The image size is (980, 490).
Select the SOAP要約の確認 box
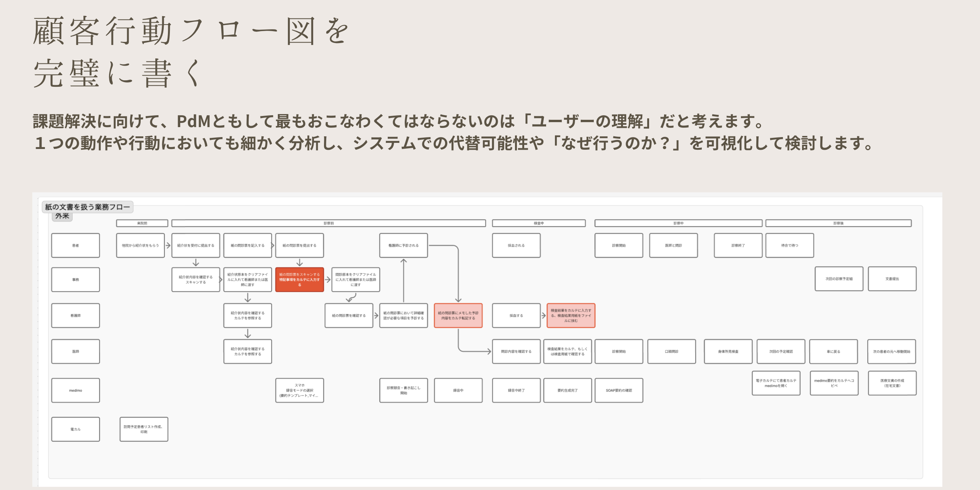tap(618, 390)
